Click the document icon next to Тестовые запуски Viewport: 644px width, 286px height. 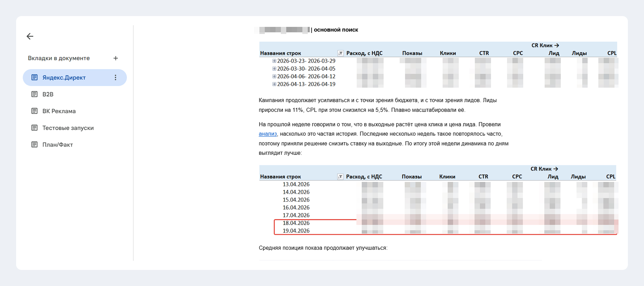point(34,128)
